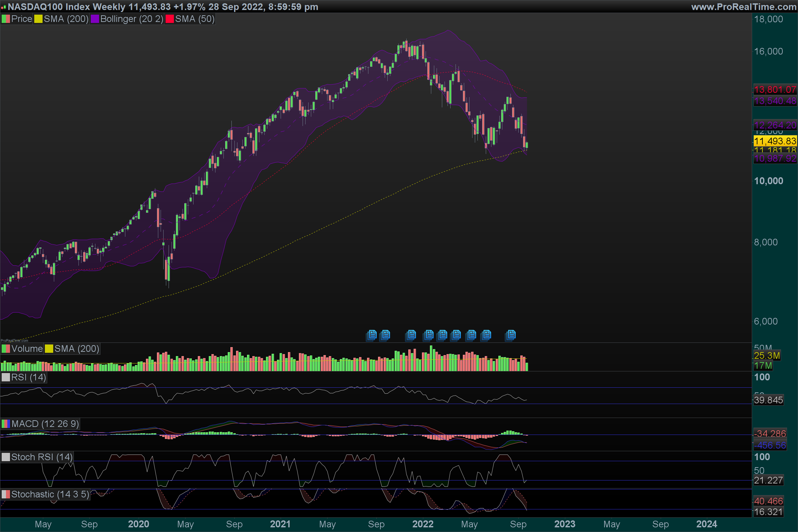The width and height of the screenshot is (798, 532).
Task: Click the leftmost blue news document icon
Action: click(371, 335)
